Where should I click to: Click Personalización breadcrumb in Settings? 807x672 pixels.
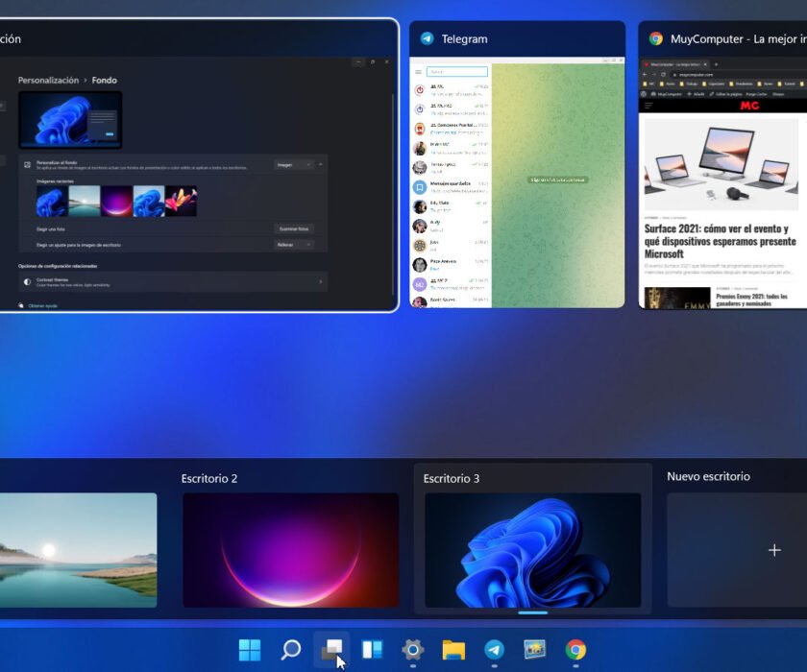[48, 81]
